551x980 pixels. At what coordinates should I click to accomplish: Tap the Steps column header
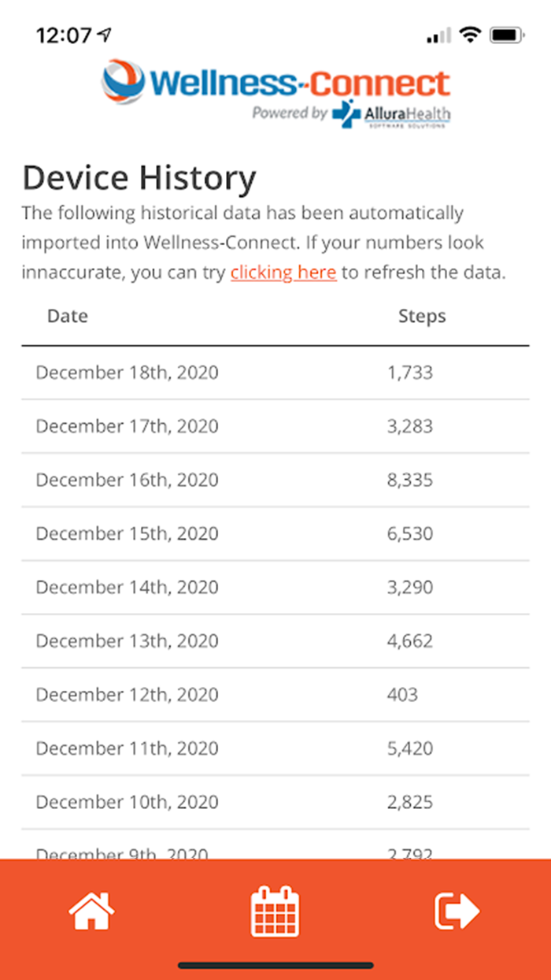[423, 316]
